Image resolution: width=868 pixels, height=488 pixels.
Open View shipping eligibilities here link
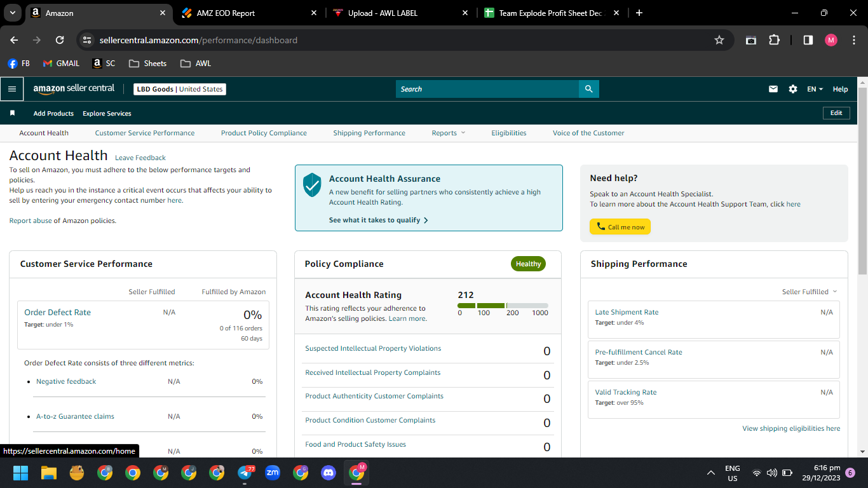click(791, 428)
